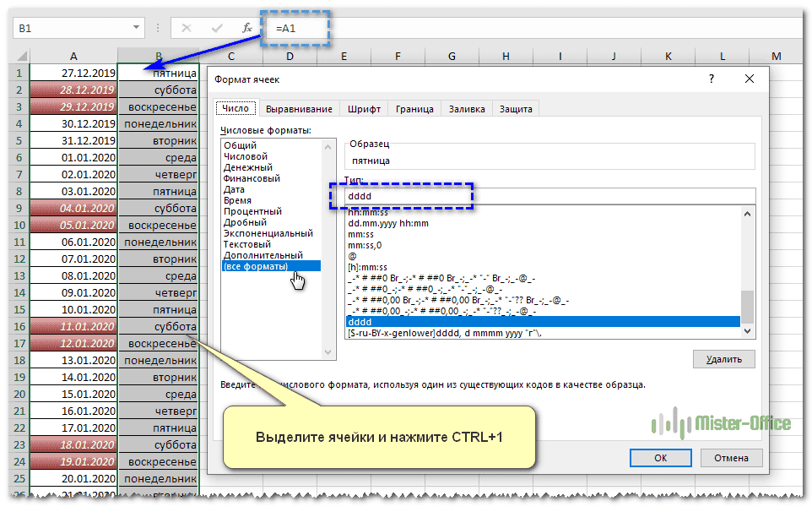Click the cancel formula X icon
Screen dimensions: 812x512
[187, 28]
